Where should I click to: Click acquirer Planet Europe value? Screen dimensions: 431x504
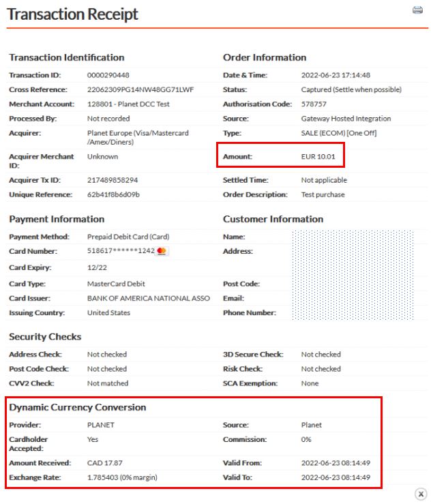(138, 138)
